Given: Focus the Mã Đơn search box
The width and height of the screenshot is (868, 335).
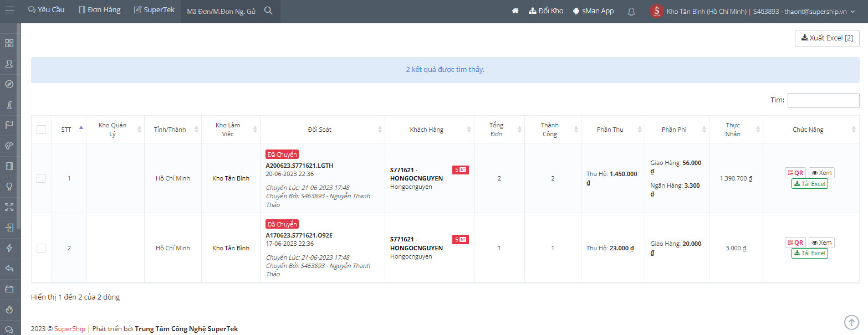Looking at the screenshot, I should [x=222, y=12].
